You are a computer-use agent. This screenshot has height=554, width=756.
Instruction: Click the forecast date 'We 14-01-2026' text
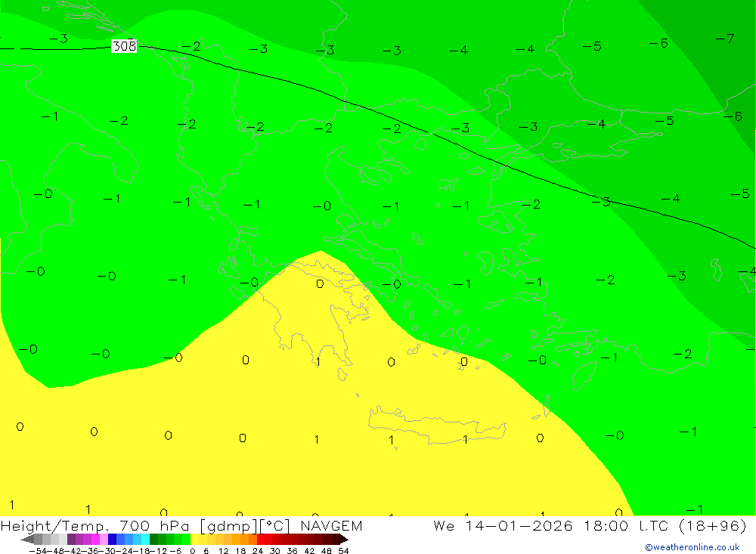[x=503, y=525]
